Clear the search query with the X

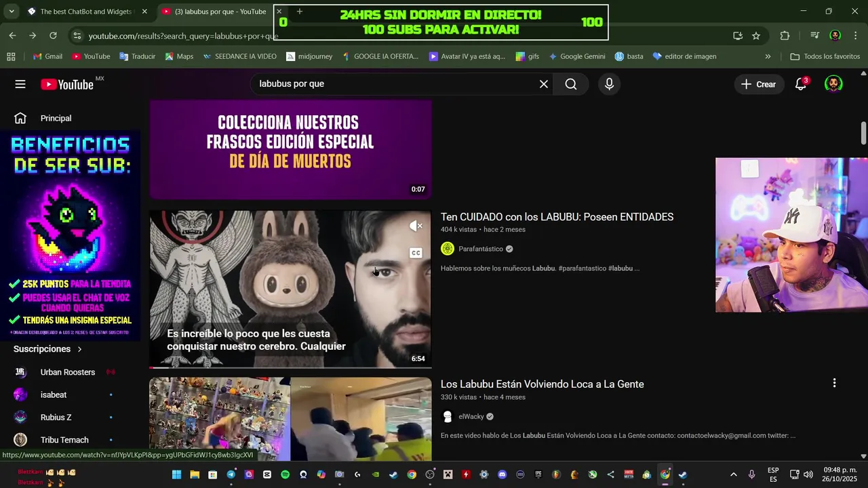(544, 84)
